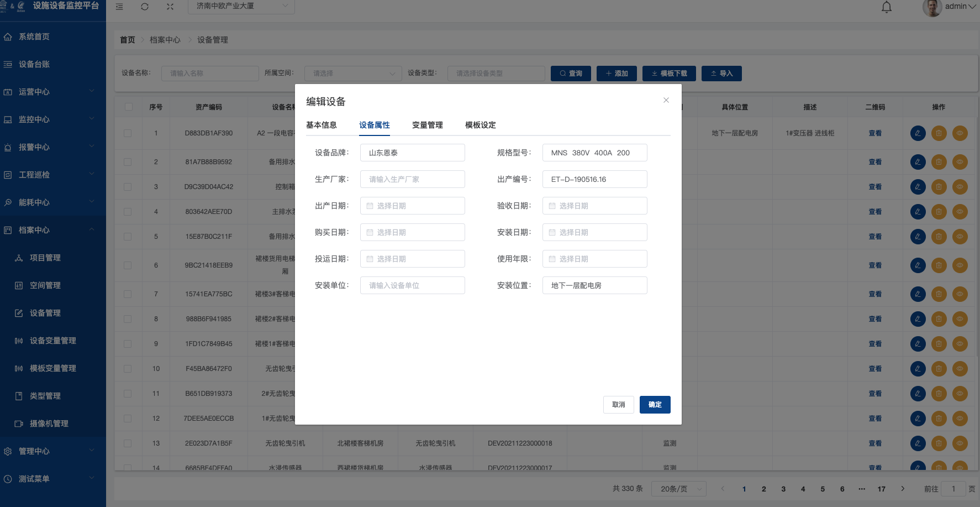Switch to the 基本信息 tab

[321, 125]
